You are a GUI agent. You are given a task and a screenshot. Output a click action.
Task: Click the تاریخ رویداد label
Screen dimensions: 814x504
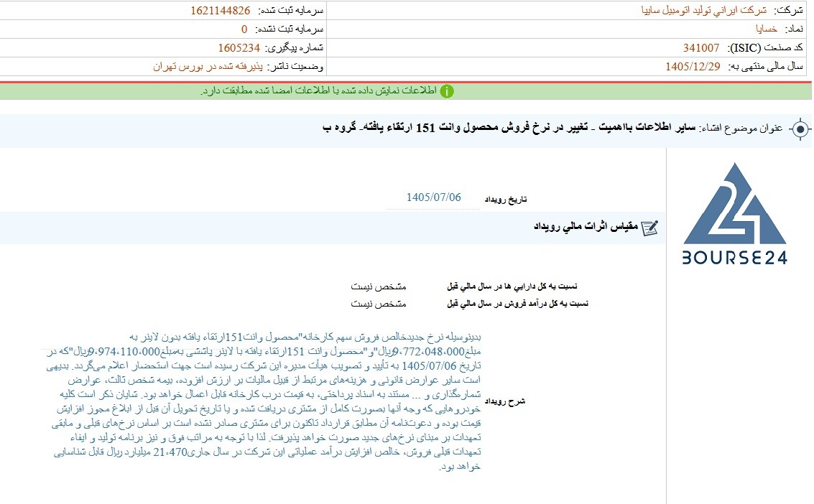click(506, 200)
